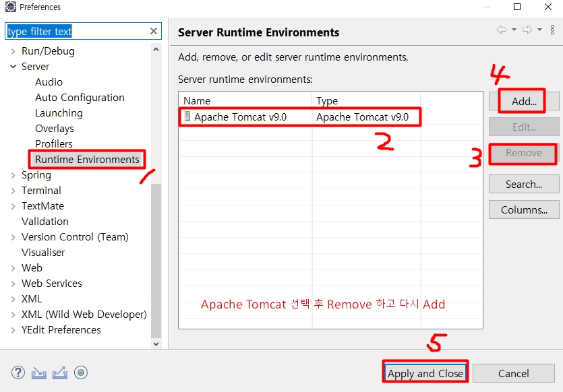Click the Remove button

(524, 153)
